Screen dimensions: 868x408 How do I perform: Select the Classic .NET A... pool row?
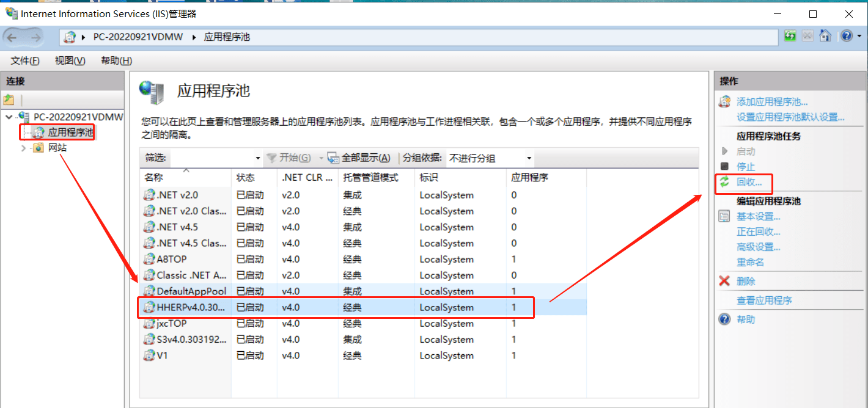363,275
